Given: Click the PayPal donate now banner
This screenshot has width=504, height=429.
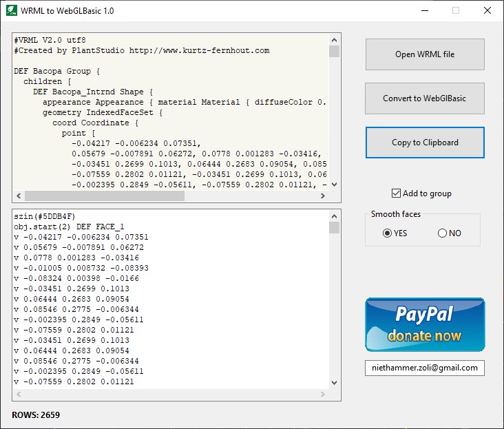Looking at the screenshot, I should coord(425,324).
